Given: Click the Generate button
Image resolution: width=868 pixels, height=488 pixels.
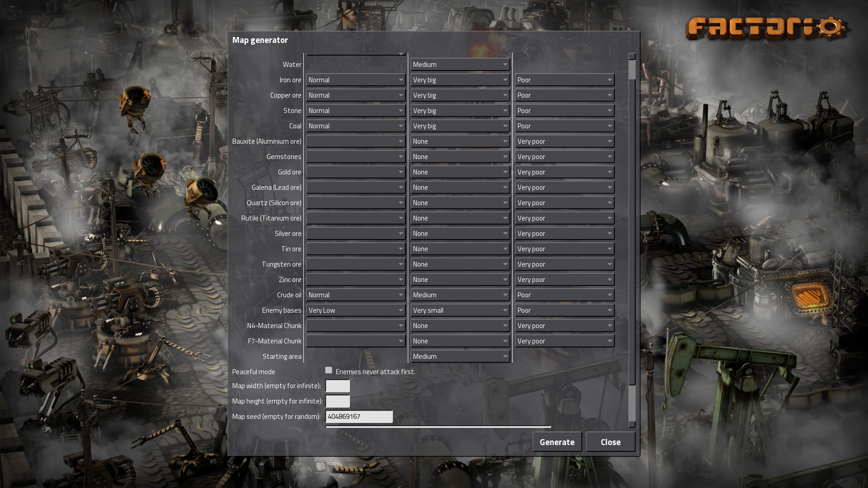Looking at the screenshot, I should click(557, 442).
